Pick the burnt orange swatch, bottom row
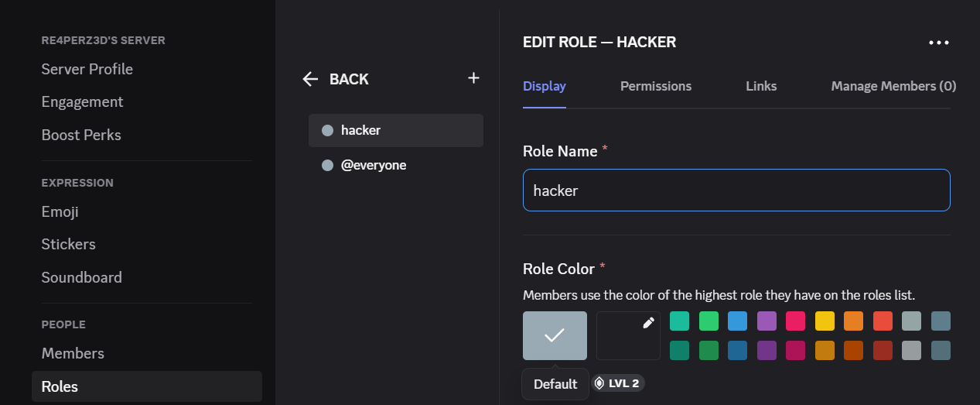The width and height of the screenshot is (980, 405). (x=853, y=350)
